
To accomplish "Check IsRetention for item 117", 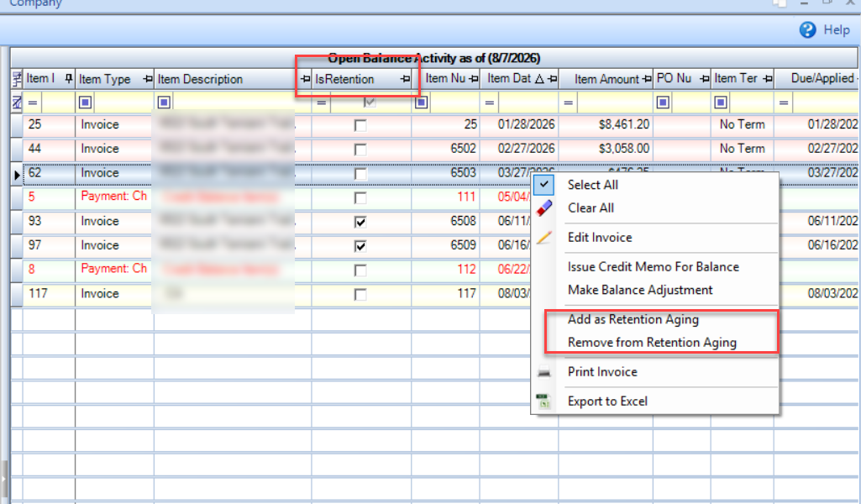I will [360, 295].
